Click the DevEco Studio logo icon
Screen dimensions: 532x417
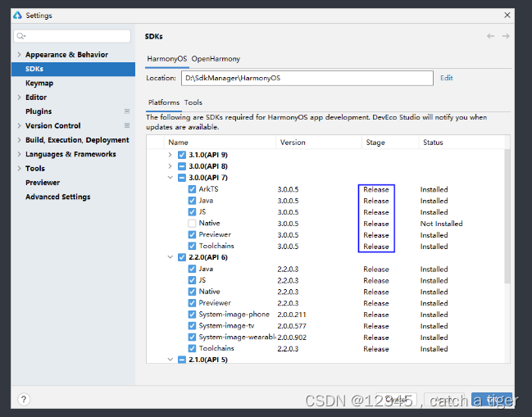pos(18,16)
